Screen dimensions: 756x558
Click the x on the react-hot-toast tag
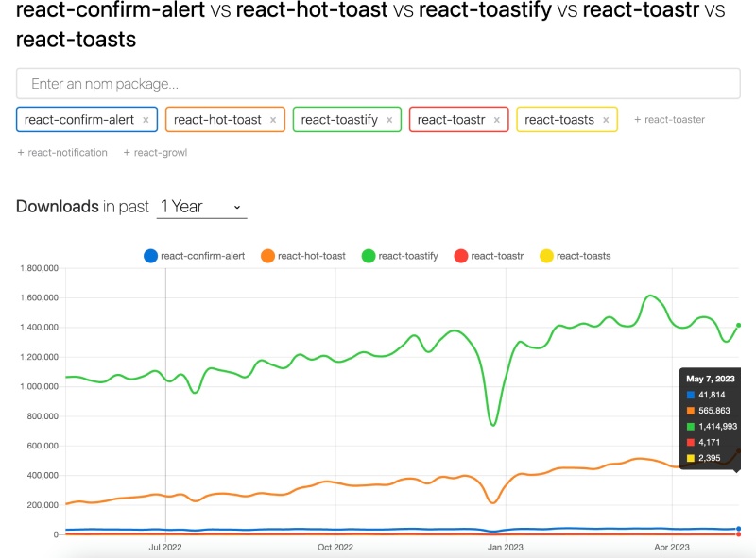273,119
